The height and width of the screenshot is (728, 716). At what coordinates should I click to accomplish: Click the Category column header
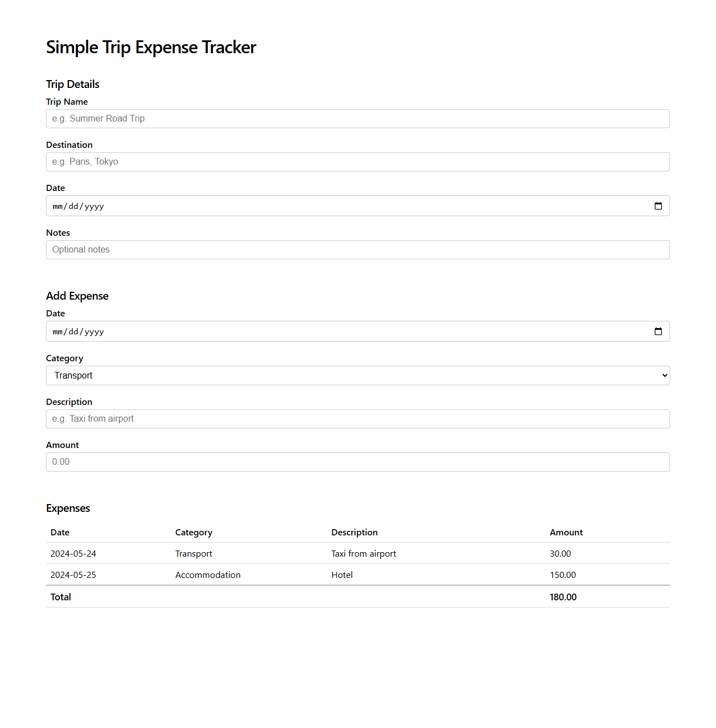(193, 532)
